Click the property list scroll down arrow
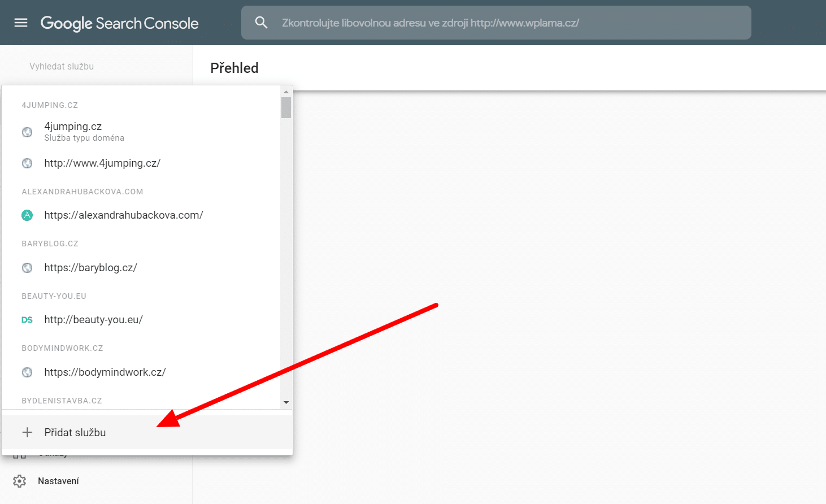The height and width of the screenshot is (504, 826). point(286,402)
